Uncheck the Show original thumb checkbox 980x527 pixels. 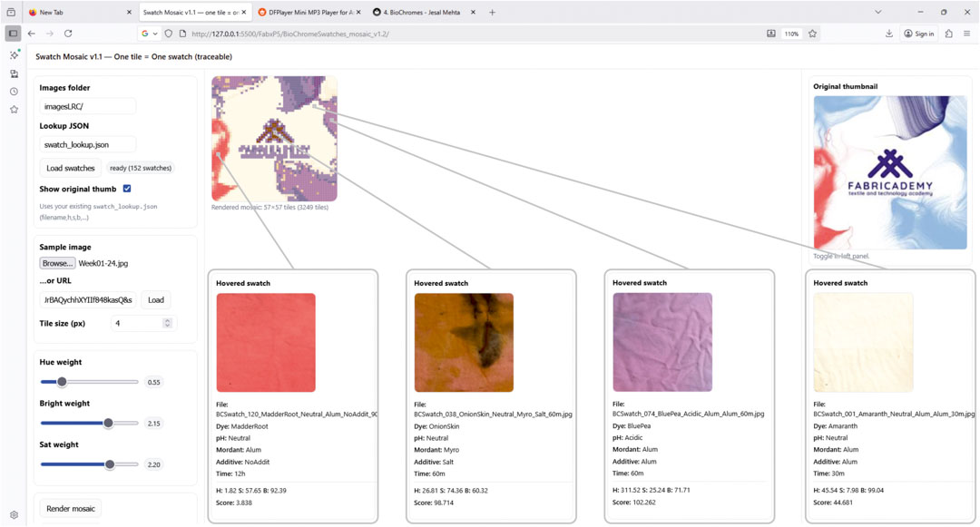tap(127, 189)
